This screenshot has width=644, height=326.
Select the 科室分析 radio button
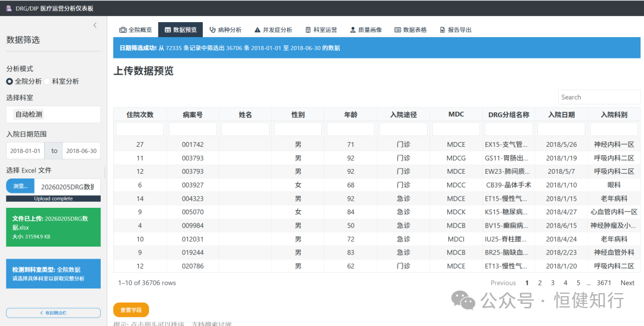pyautogui.click(x=47, y=81)
